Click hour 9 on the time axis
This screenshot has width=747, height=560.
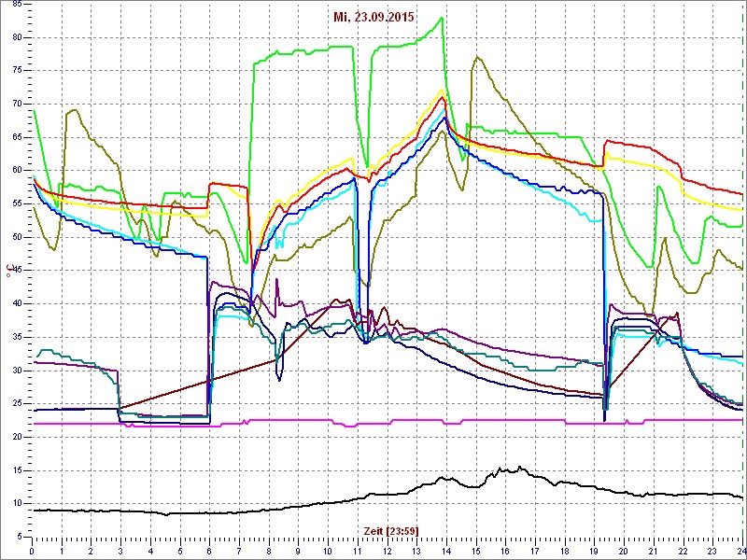point(298,553)
